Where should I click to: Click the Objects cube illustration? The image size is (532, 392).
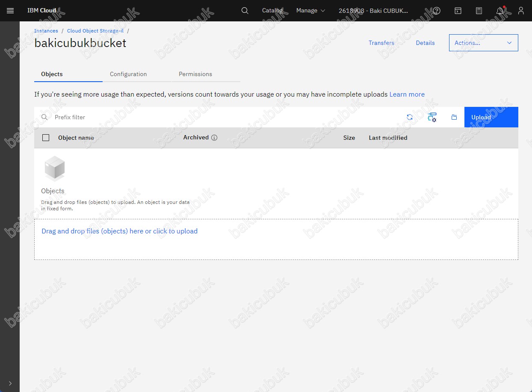click(55, 168)
